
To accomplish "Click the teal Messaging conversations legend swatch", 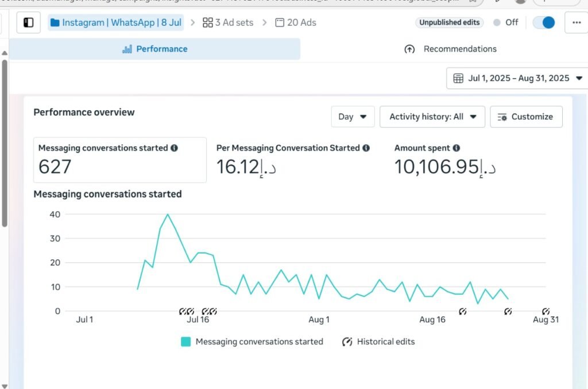I will (x=185, y=342).
